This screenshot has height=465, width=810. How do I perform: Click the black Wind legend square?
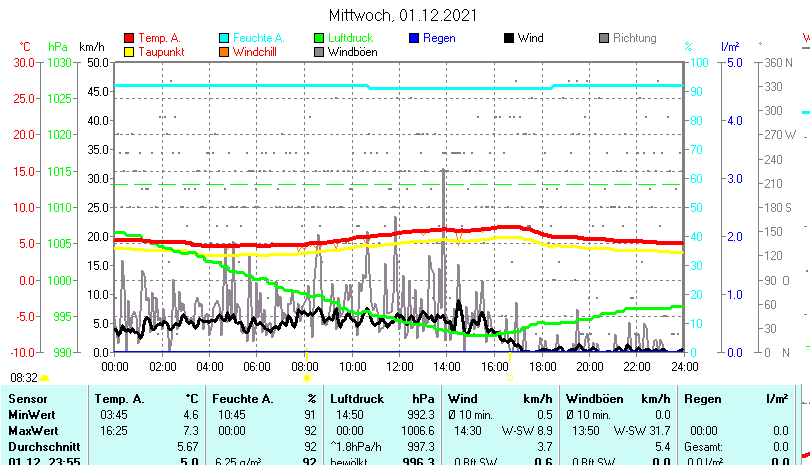pyautogui.click(x=509, y=39)
